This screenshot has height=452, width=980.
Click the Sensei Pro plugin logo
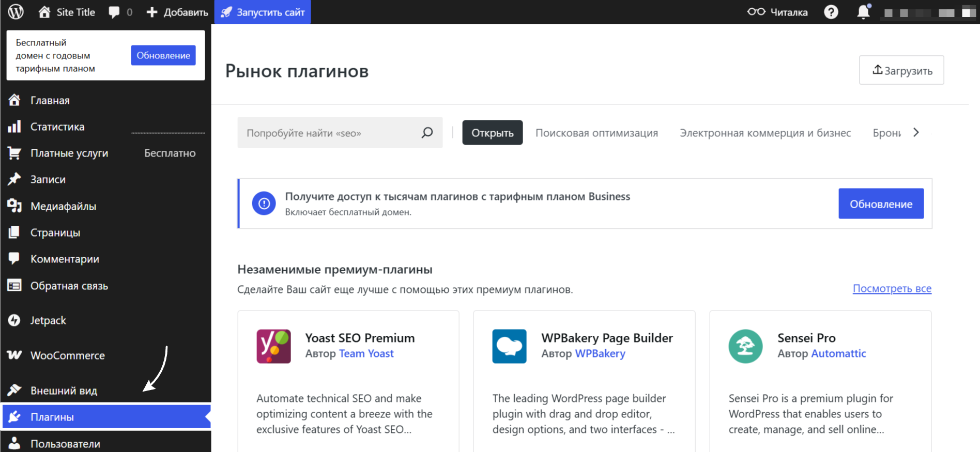pyautogui.click(x=745, y=346)
